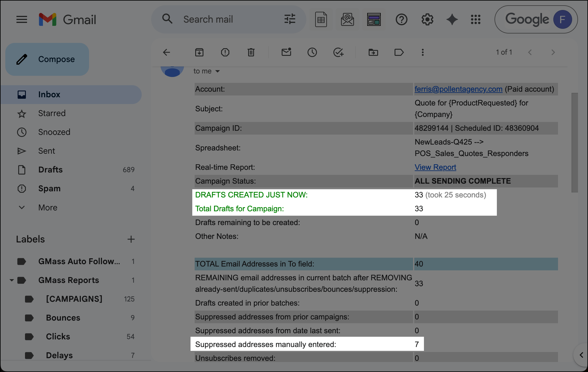Show search options filter
Screen dimensions: 588x372
click(x=290, y=19)
